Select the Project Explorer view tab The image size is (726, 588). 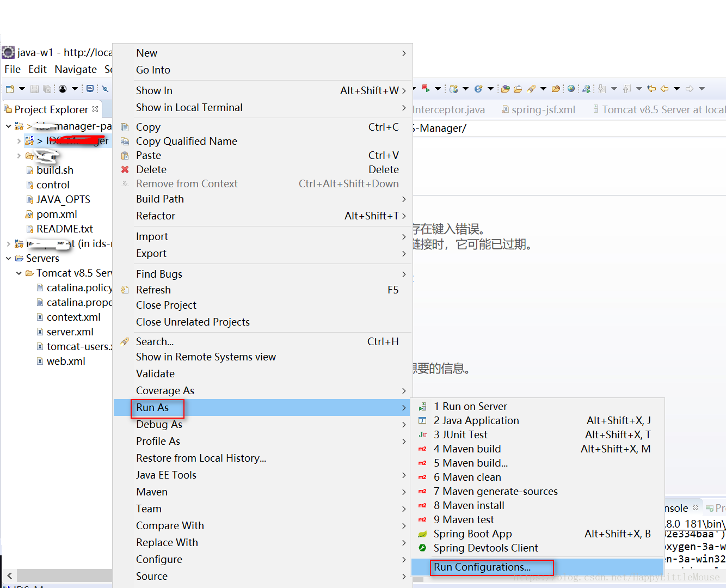point(51,109)
